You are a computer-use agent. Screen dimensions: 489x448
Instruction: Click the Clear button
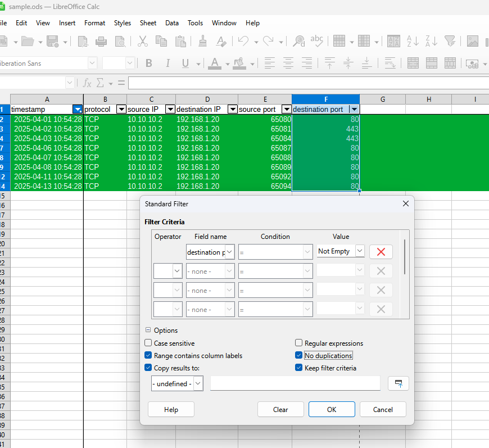point(280,410)
